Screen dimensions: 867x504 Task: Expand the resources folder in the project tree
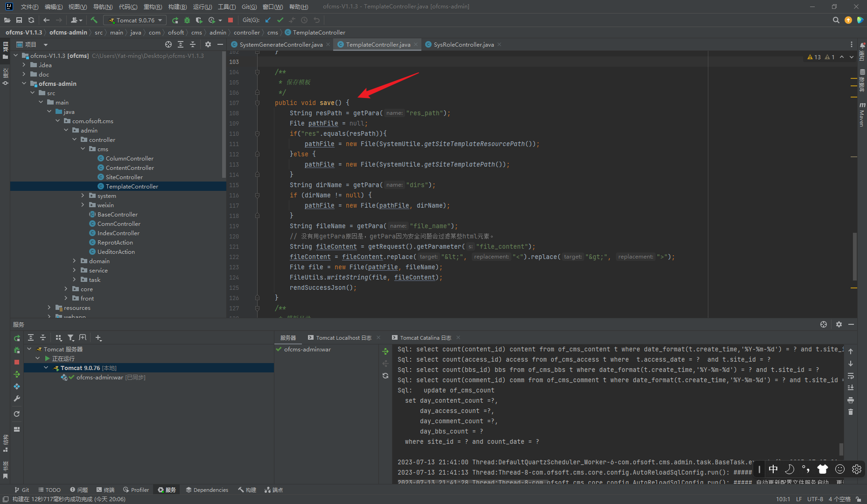pos(49,308)
